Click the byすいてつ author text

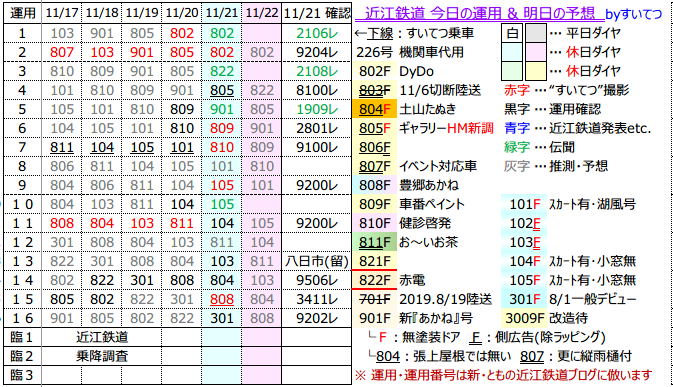coord(633,14)
